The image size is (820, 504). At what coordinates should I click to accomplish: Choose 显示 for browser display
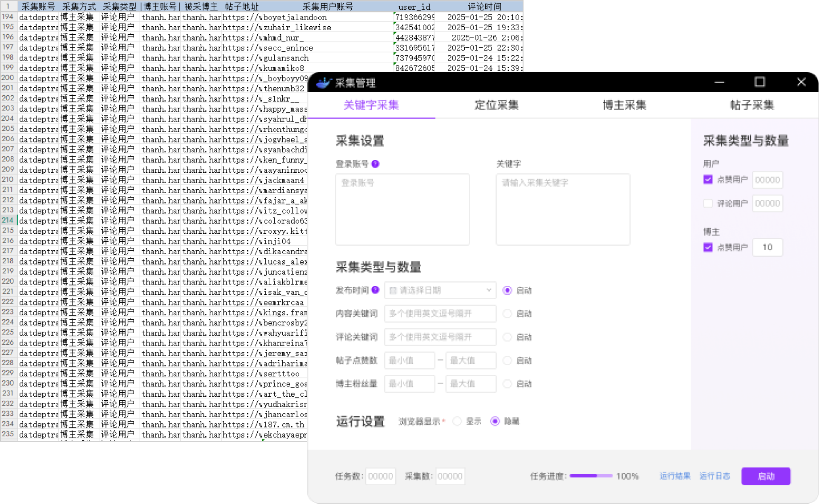[457, 421]
